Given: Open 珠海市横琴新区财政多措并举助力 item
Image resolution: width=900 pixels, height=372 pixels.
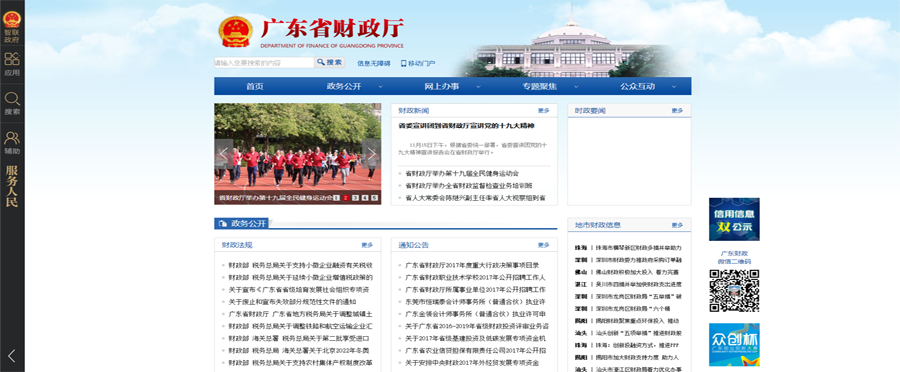Looking at the screenshot, I should click(x=638, y=248).
